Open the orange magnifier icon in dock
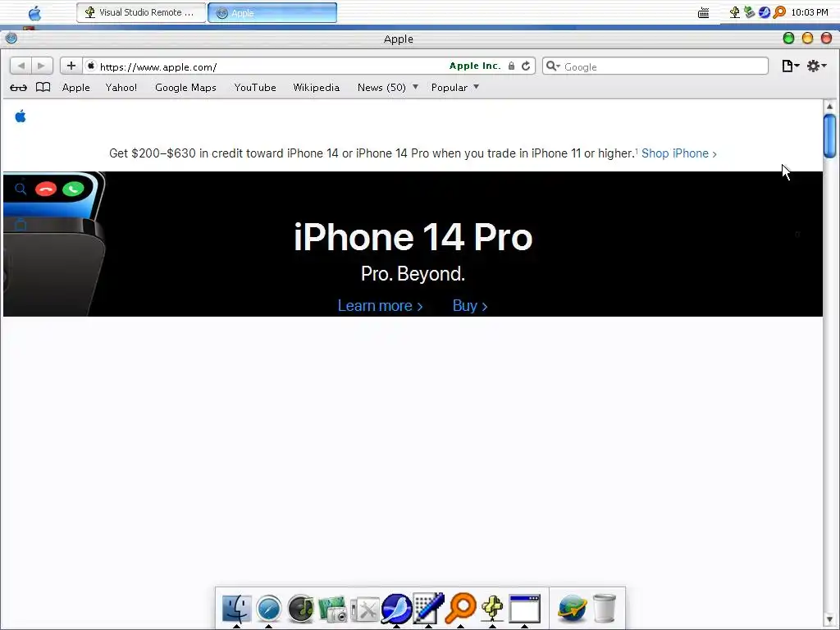 coord(461,608)
